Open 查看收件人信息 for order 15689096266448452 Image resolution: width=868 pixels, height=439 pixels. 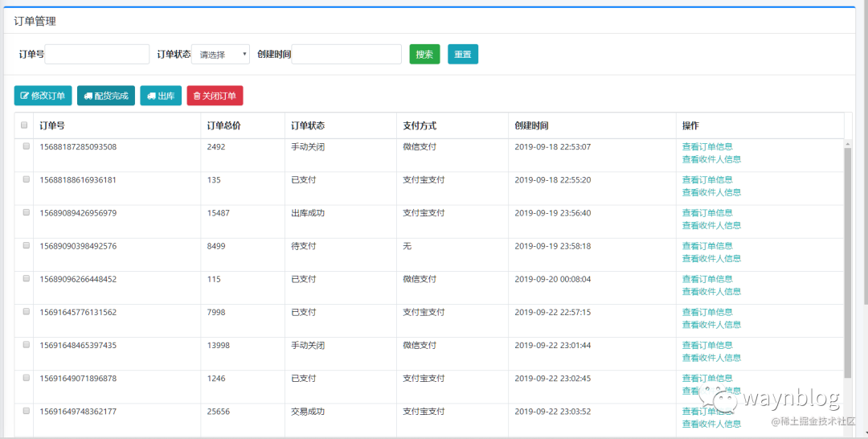pyautogui.click(x=711, y=292)
